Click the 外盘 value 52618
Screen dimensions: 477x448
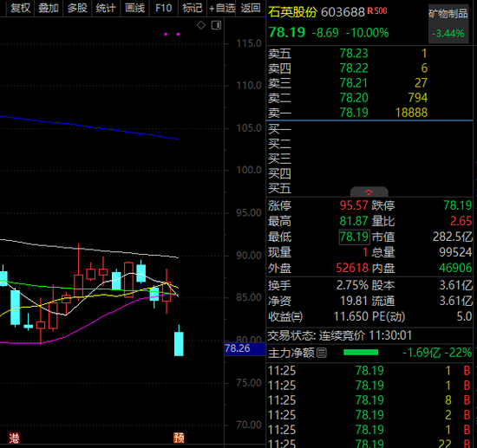[x=352, y=268]
